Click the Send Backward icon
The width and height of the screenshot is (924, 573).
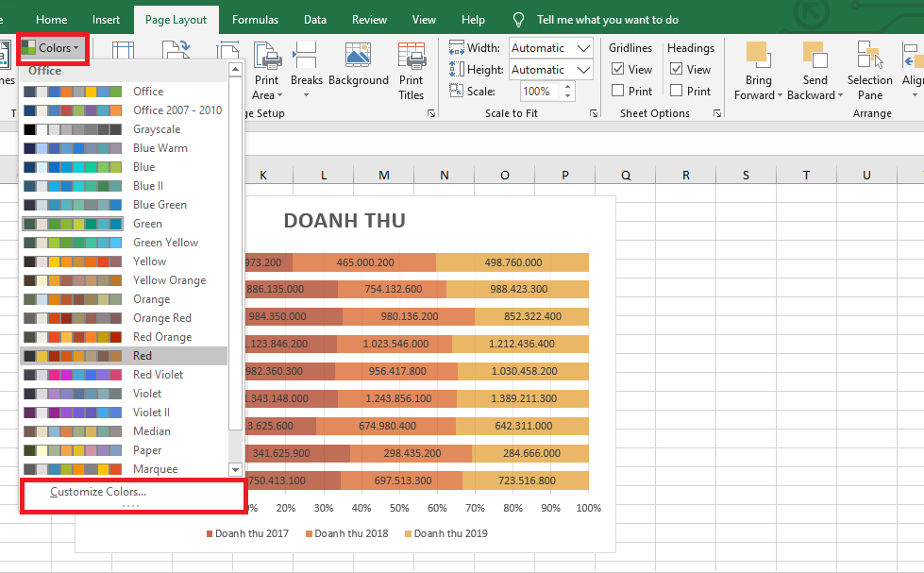pyautogui.click(x=814, y=55)
